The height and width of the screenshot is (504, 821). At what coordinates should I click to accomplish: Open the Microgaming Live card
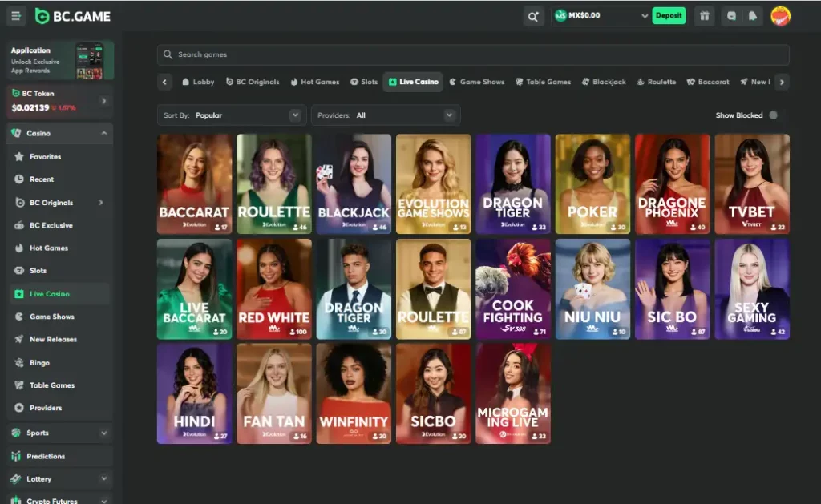512,393
